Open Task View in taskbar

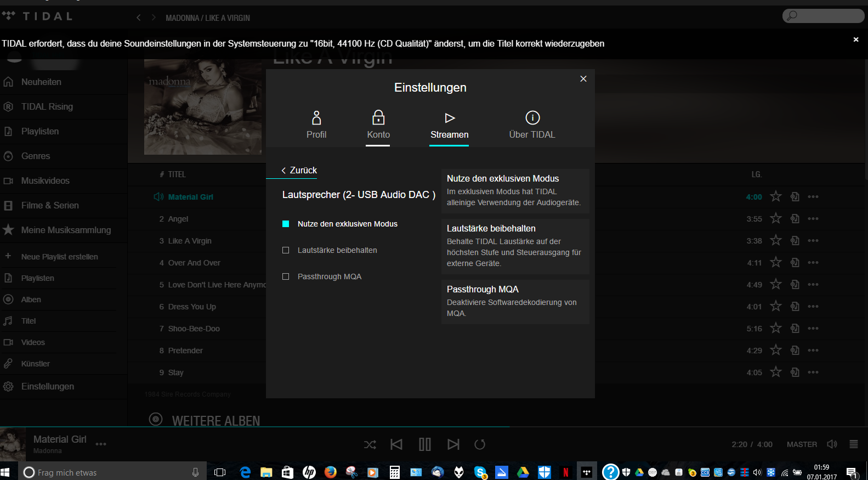(x=220, y=472)
